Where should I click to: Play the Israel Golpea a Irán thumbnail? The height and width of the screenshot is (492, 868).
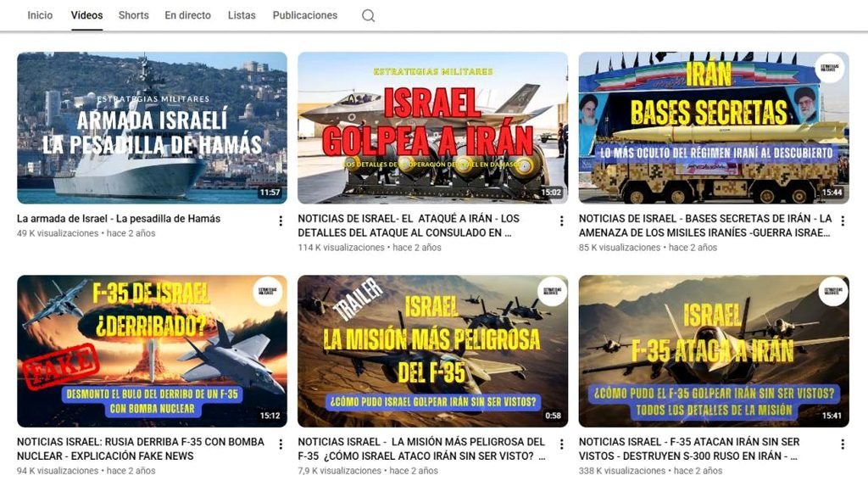(433, 128)
